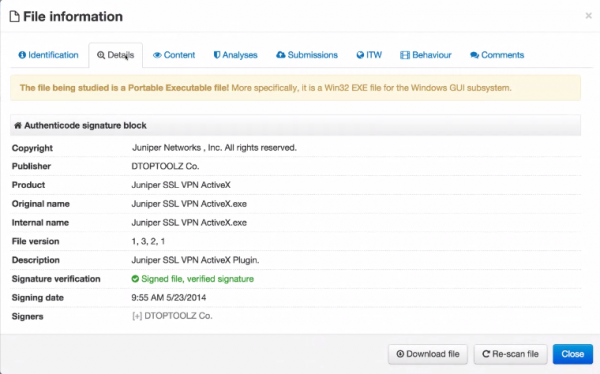Screen dimensions: 600x374
Task: Click the film strip icon beside Behaviour
Action: (405, 55)
